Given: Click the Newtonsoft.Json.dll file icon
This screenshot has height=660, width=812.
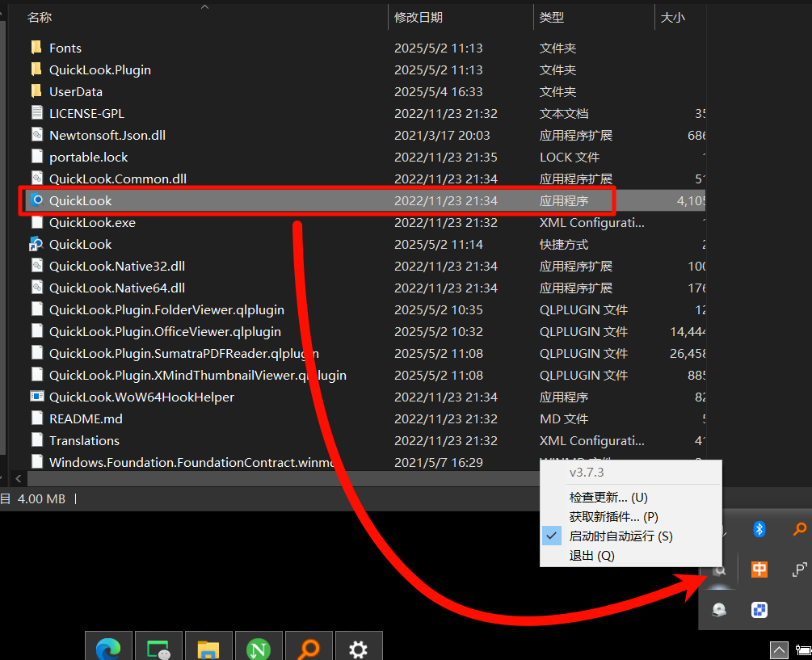Looking at the screenshot, I should [37, 135].
